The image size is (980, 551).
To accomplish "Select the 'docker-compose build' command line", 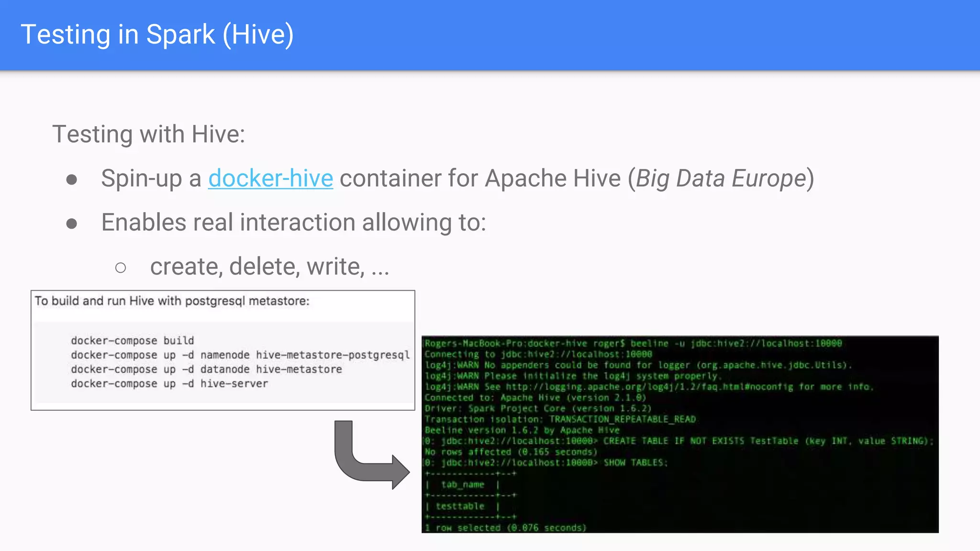I will click(x=133, y=341).
